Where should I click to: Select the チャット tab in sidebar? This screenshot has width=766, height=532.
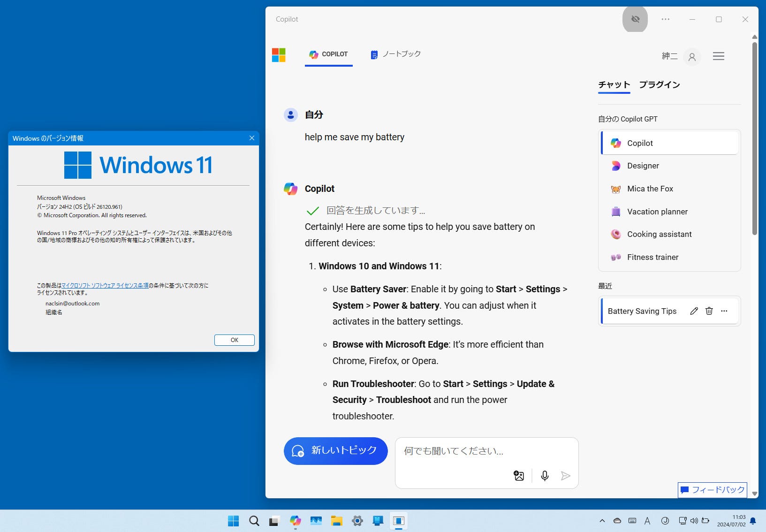[614, 85]
